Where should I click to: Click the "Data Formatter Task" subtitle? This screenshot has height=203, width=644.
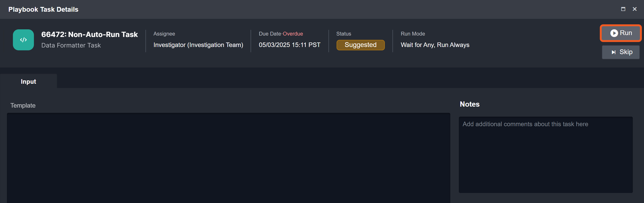pyautogui.click(x=71, y=46)
